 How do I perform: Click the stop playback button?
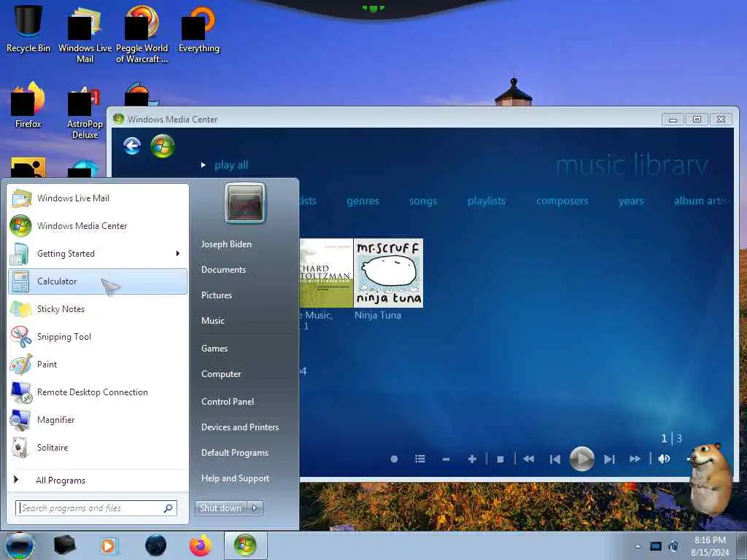[500, 459]
